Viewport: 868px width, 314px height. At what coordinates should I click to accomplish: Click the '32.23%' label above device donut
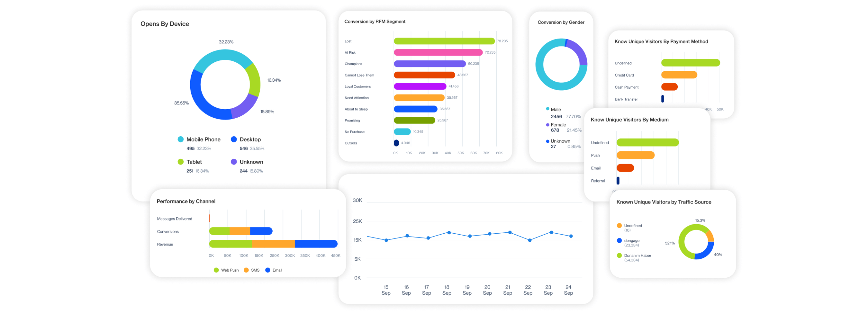(x=225, y=42)
